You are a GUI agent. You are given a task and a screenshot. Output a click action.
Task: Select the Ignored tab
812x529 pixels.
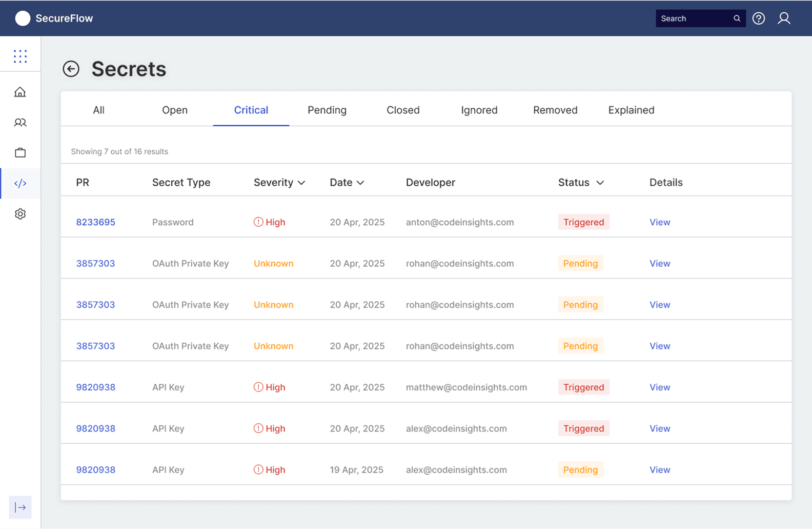pos(479,110)
